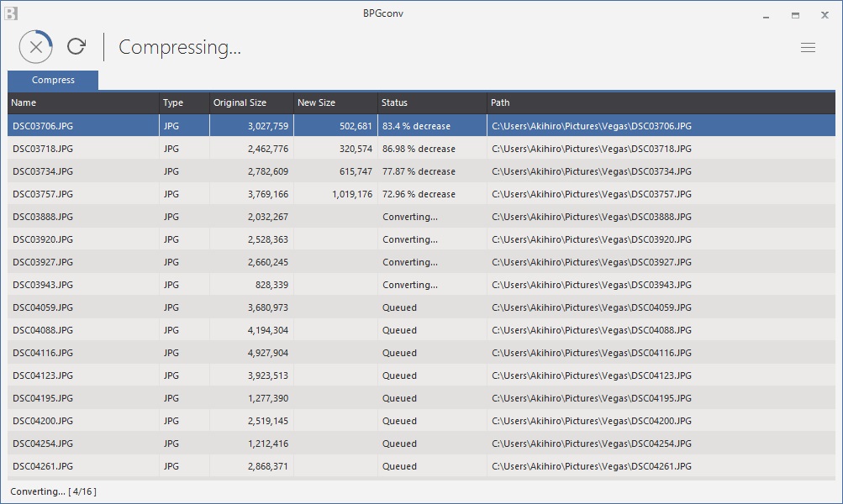Sort by Original Size column header
The height and width of the screenshot is (504, 843).
coord(250,102)
